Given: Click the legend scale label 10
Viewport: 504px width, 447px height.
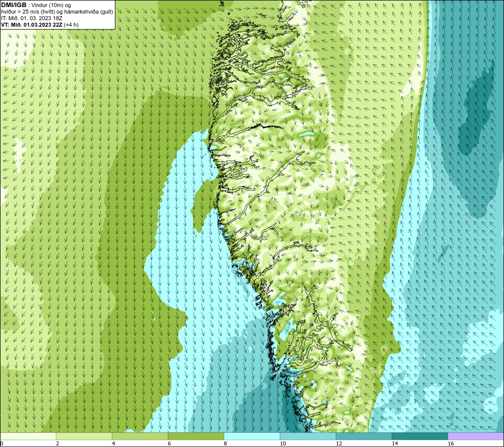Looking at the screenshot, I should point(283,443).
